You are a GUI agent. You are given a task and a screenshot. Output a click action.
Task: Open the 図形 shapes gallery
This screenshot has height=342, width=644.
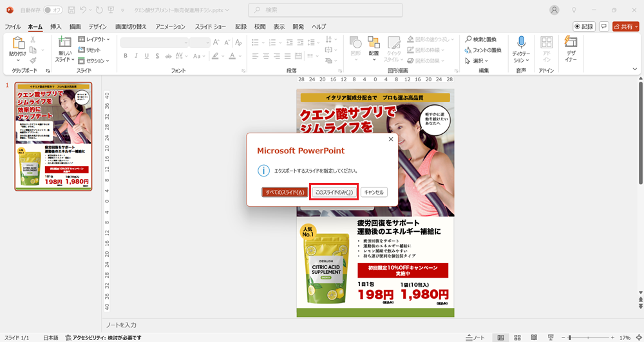[x=355, y=48]
